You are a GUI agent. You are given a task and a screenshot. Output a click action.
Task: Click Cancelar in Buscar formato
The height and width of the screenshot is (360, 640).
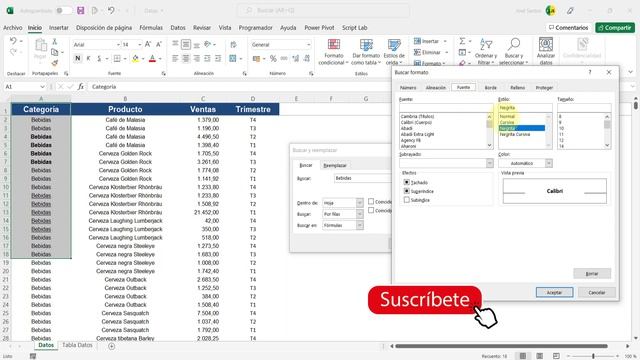[x=597, y=292]
